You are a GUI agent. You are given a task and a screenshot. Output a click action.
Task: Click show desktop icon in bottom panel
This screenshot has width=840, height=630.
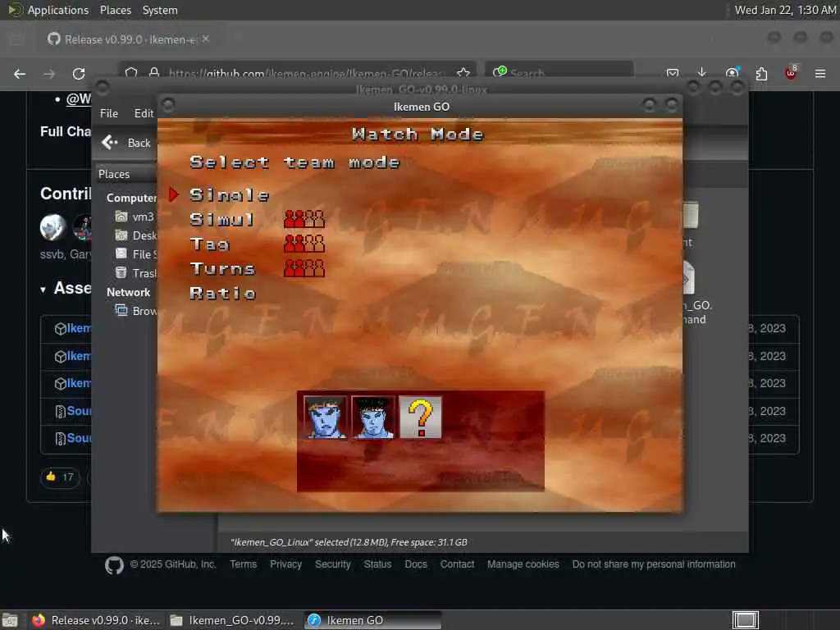(10, 620)
